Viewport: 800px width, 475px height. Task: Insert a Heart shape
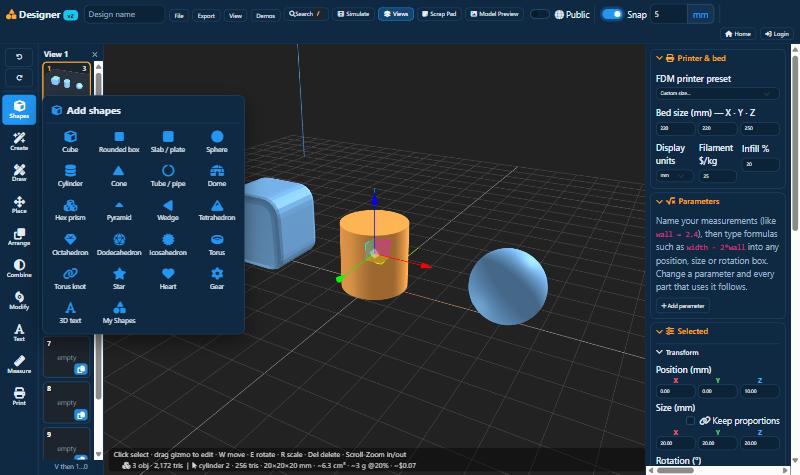point(168,279)
